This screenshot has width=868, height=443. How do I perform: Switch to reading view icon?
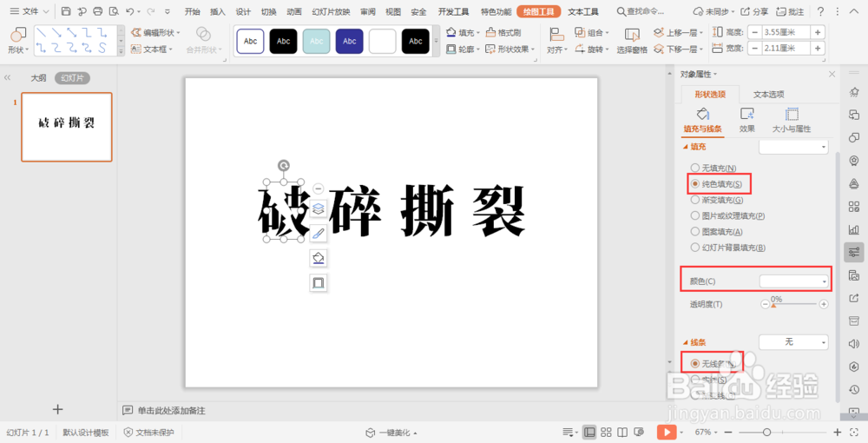click(622, 432)
